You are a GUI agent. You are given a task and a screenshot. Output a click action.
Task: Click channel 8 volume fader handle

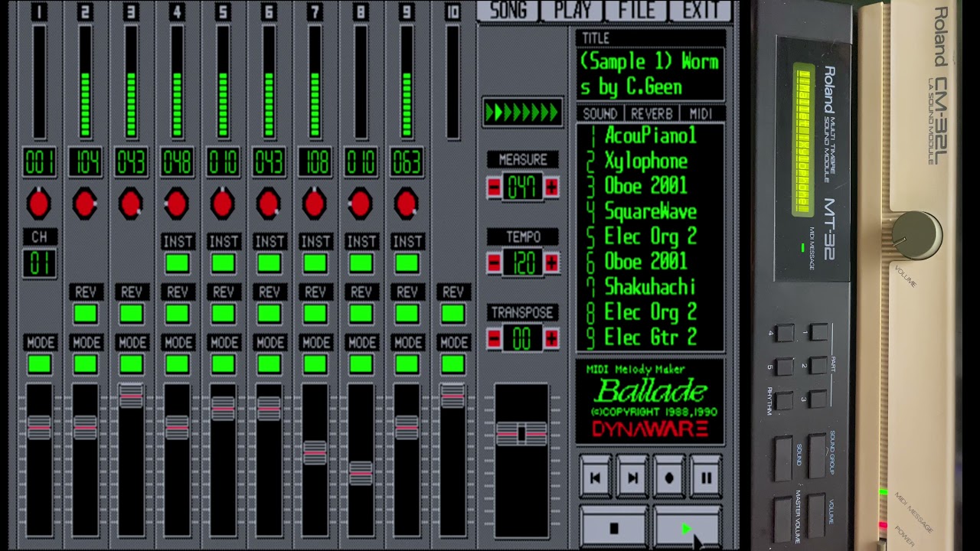click(361, 473)
